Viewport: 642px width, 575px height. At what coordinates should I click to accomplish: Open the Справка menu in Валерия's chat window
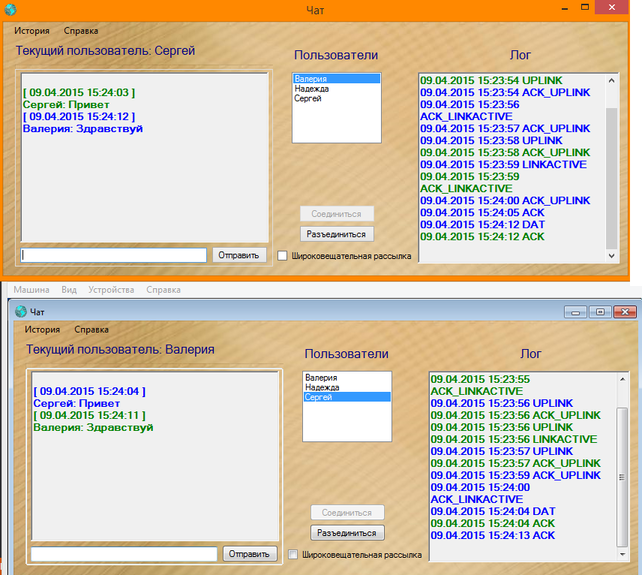tap(91, 330)
